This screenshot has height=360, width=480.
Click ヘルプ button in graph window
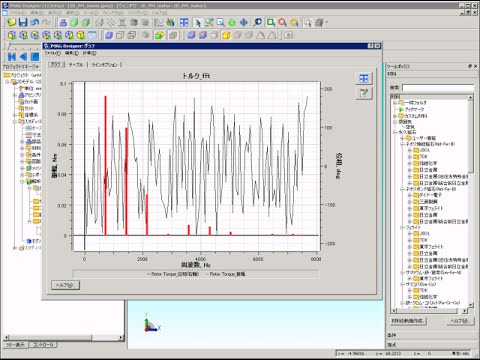(x=65, y=285)
